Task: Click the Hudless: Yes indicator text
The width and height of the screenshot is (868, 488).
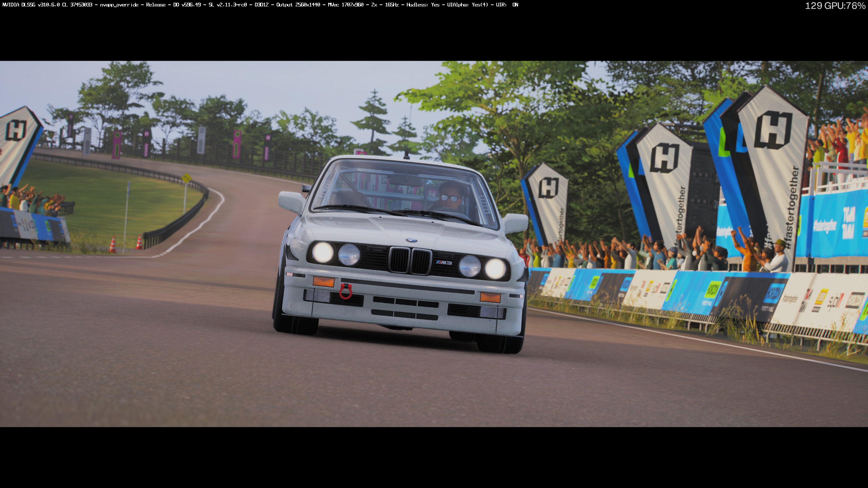Action: coord(423,5)
